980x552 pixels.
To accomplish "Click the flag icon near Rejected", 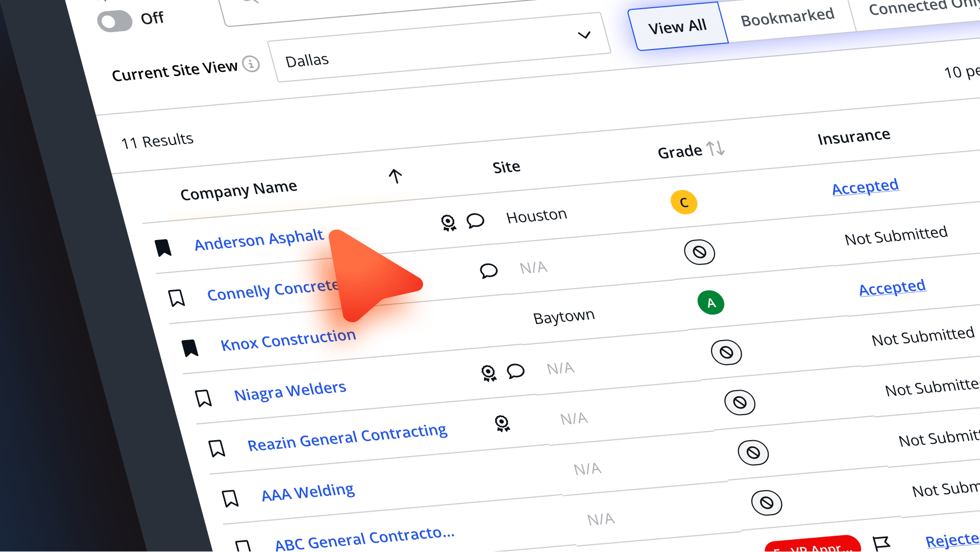I will click(881, 544).
